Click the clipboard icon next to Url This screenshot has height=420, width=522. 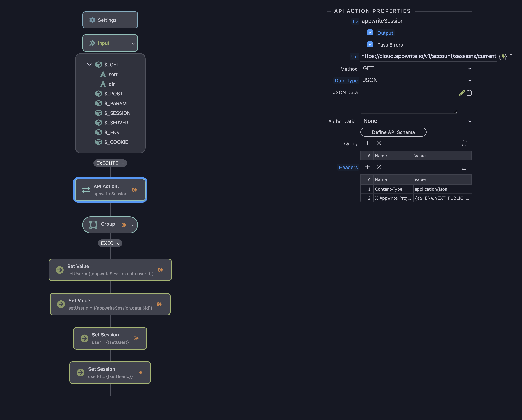tap(511, 57)
